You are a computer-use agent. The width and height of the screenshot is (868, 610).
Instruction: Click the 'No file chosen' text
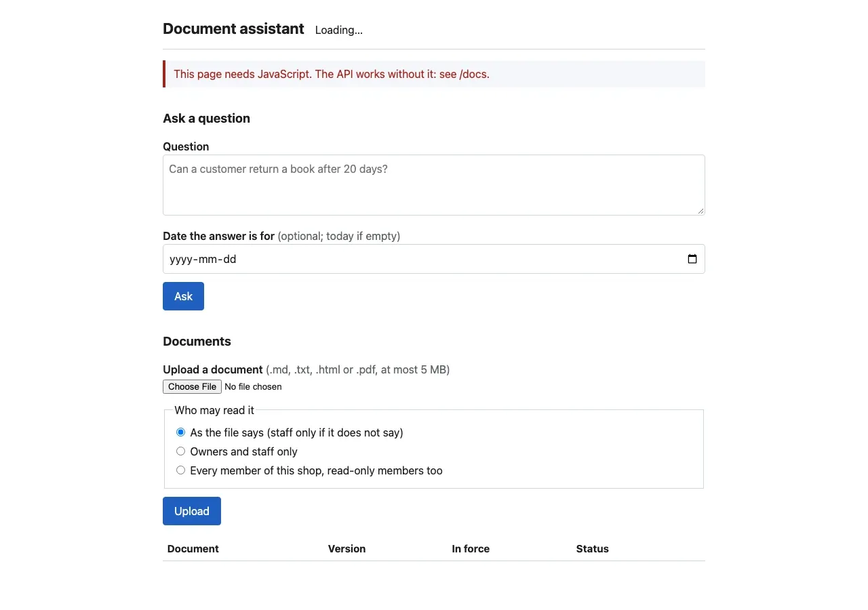(253, 387)
